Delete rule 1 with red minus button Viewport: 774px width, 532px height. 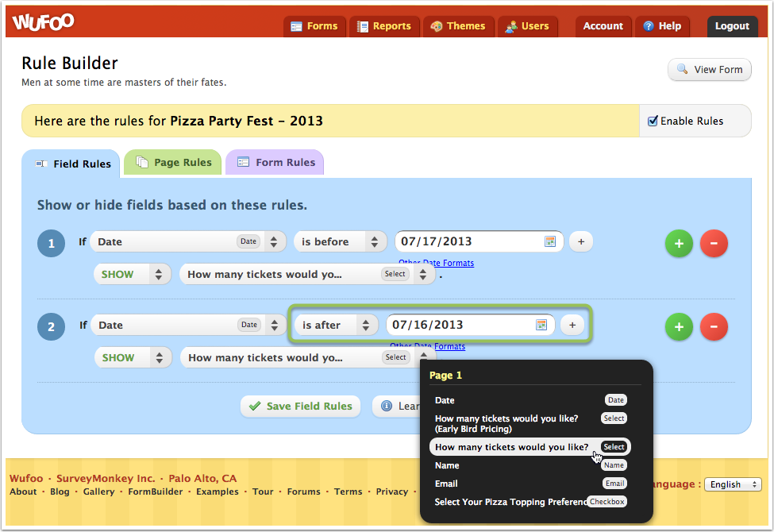[714, 243]
